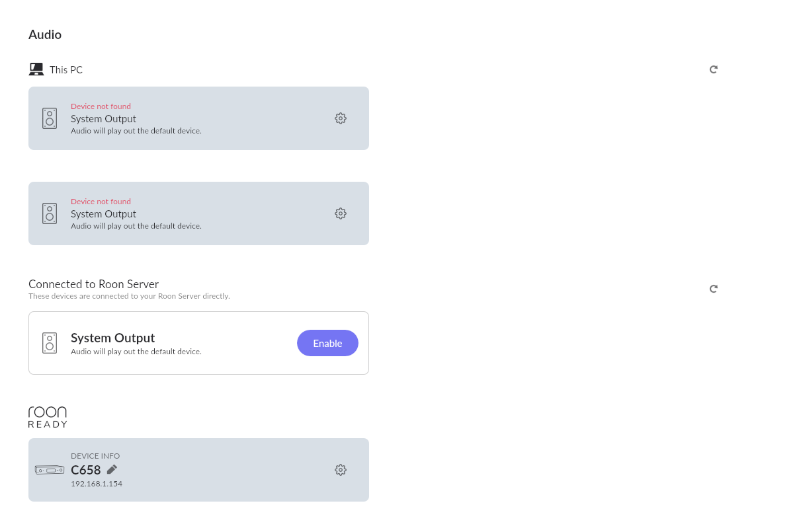
Task: Click the 192.168.1.154 IP address text
Action: tap(97, 484)
